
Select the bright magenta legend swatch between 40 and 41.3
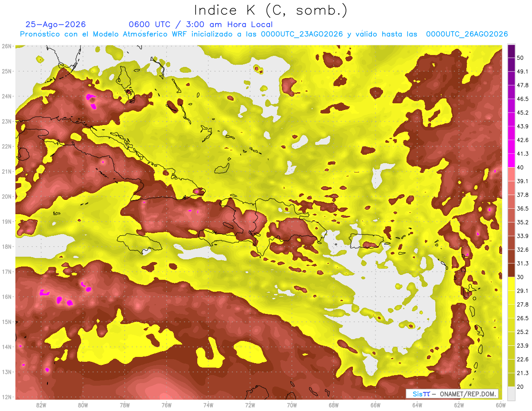point(511,160)
